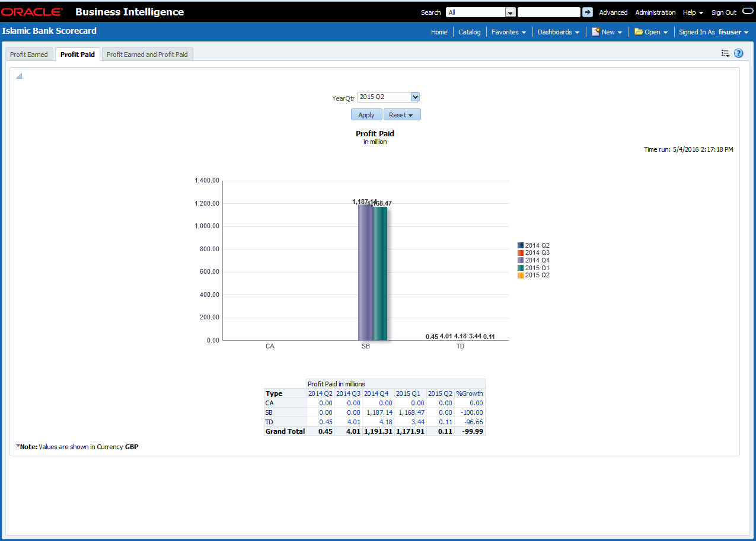Click the blue help question mark icon

pos(739,53)
